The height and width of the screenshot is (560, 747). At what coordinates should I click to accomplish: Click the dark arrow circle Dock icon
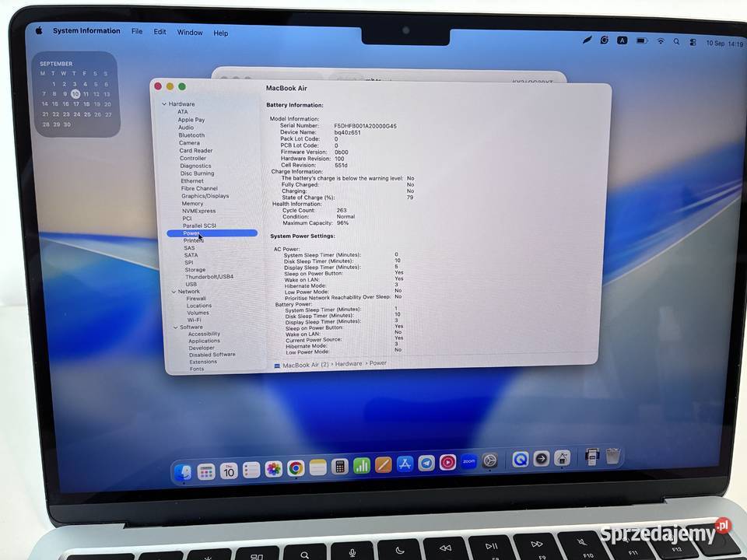[542, 459]
